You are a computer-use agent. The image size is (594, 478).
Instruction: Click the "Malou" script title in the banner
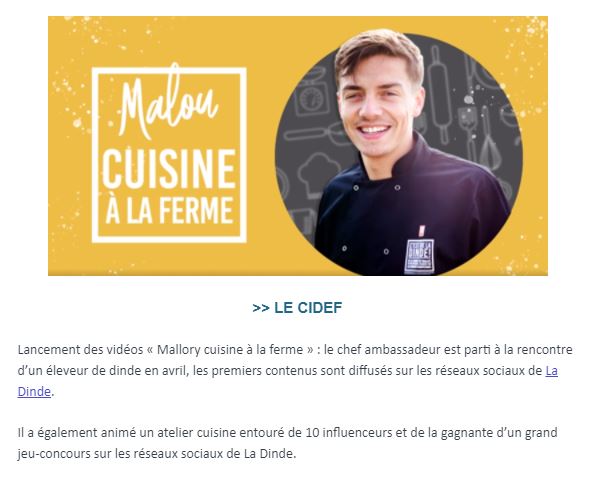click(168, 102)
